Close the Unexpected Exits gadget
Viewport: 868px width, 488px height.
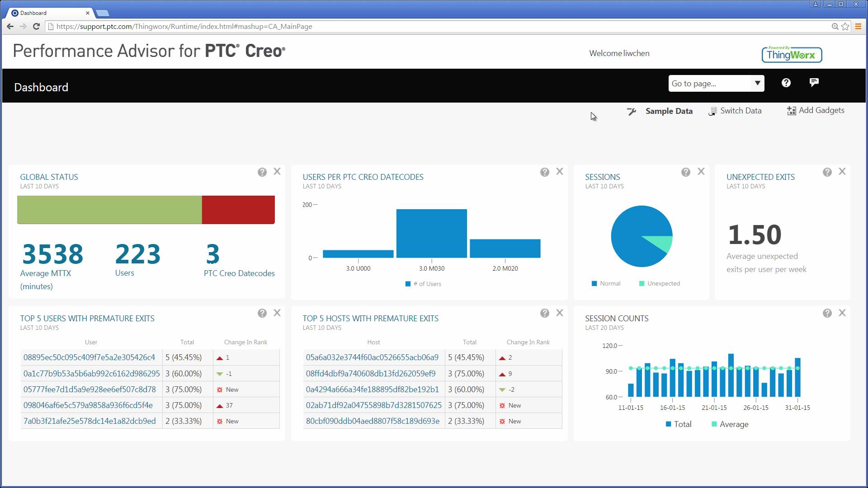coord(842,172)
